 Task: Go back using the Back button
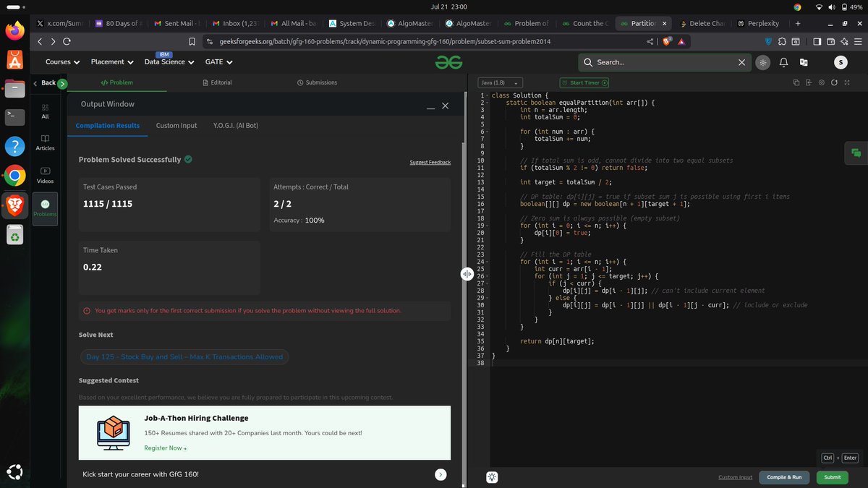pyautogui.click(x=45, y=83)
